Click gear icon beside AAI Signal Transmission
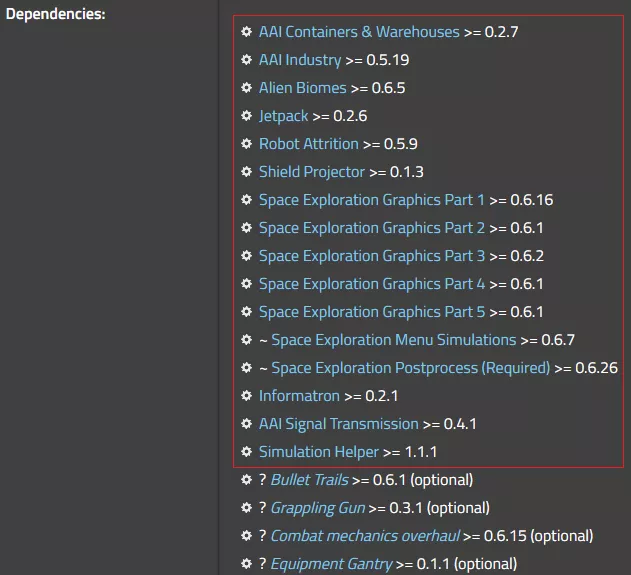Screen dimensions: 631x575 (246, 424)
